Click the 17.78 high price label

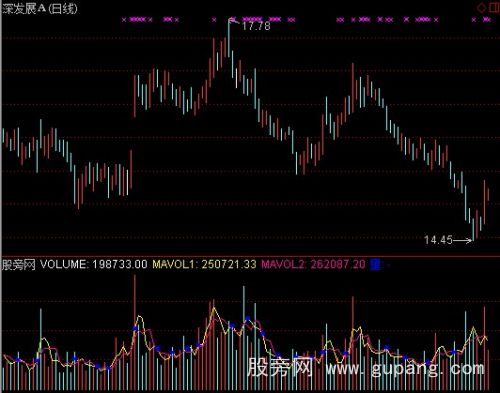pos(256,26)
